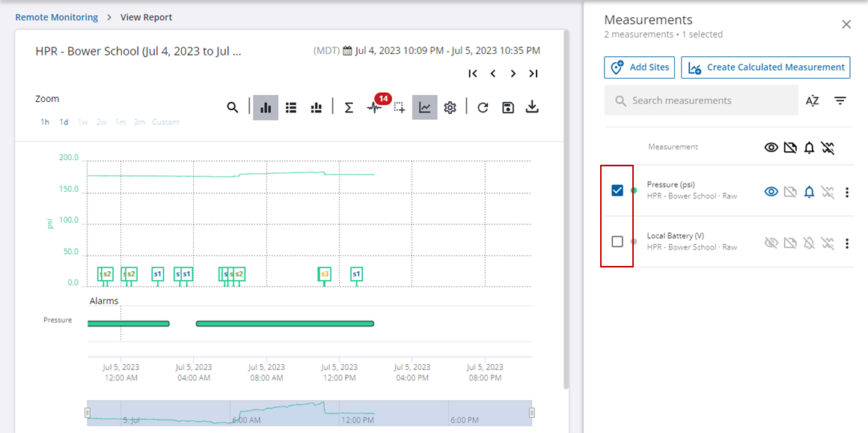
Task: Click the magnifier search icon in chart toolbar
Action: pos(233,108)
